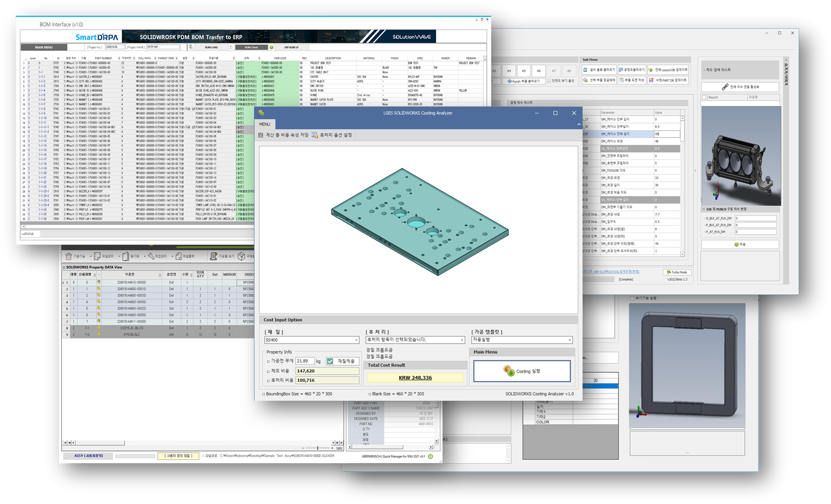
Task: Click the green status circle next to BOM Check
Action: (x=271, y=47)
